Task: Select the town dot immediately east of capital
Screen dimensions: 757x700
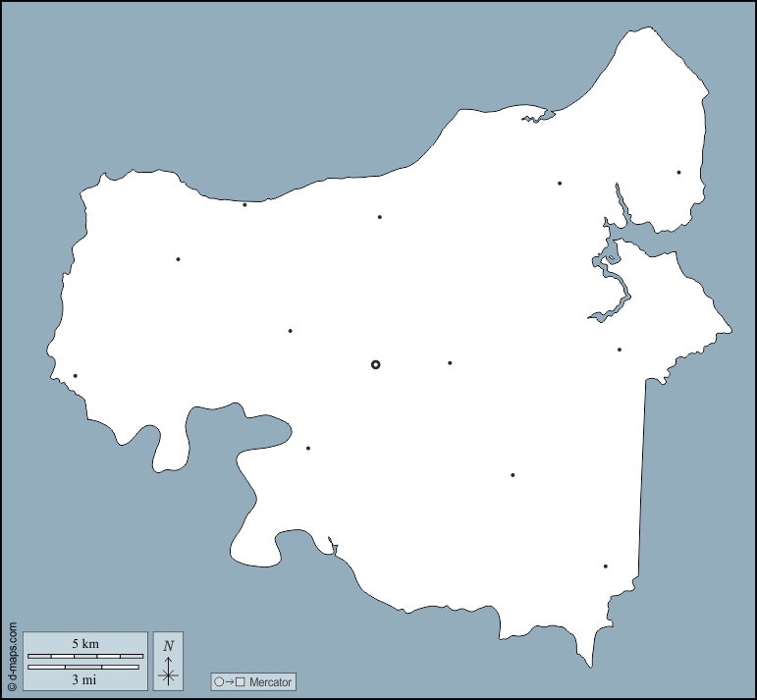Action: click(x=450, y=363)
